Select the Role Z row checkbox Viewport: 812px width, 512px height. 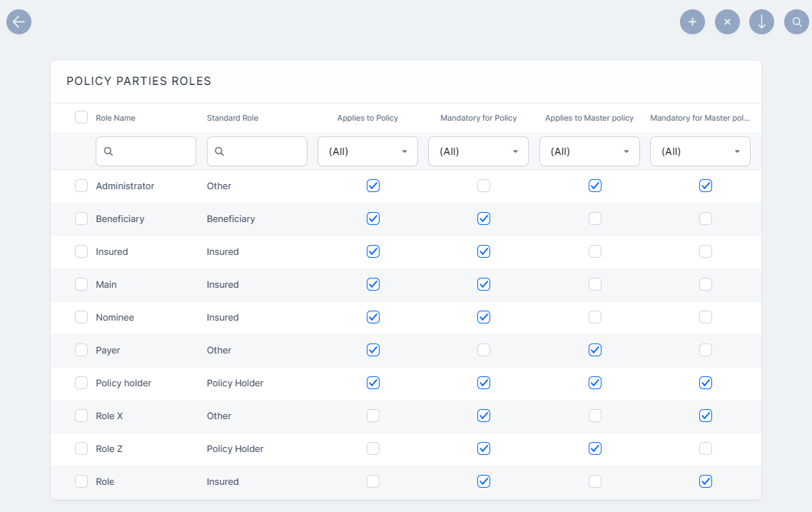point(81,448)
